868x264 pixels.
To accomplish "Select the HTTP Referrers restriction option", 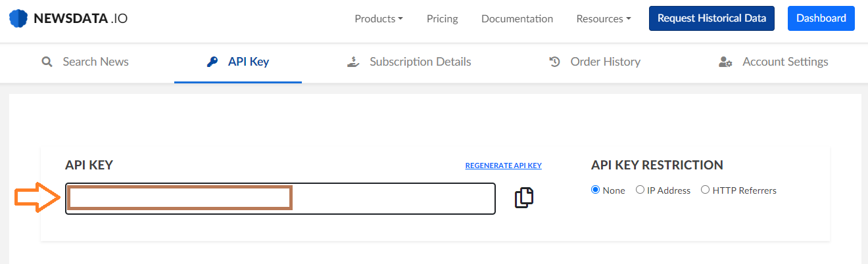I will coord(705,190).
